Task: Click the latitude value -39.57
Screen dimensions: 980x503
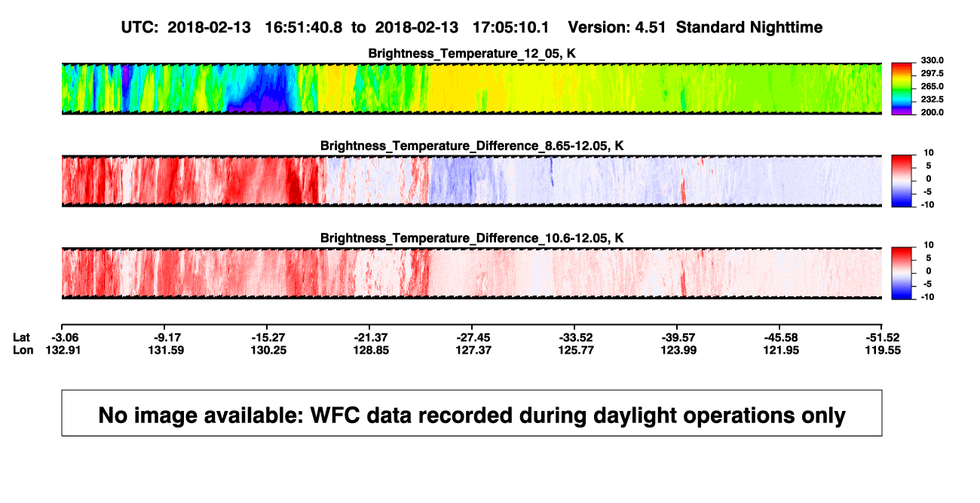Action: point(677,337)
